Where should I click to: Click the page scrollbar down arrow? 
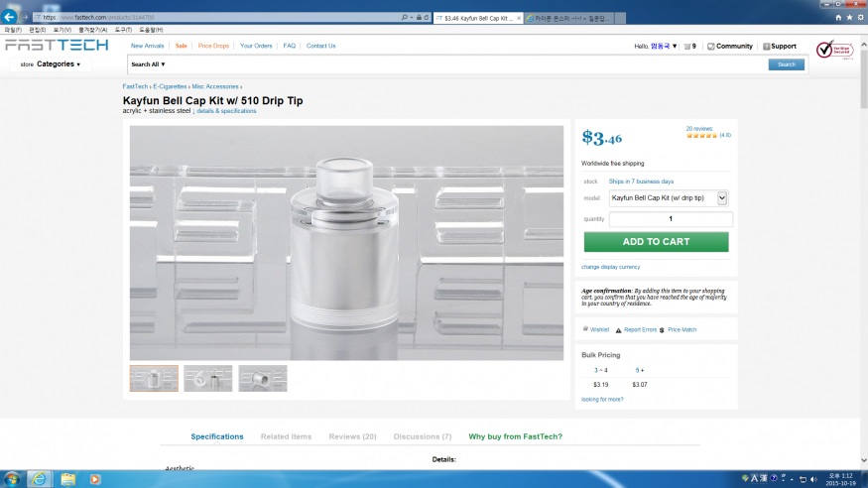coord(864,460)
